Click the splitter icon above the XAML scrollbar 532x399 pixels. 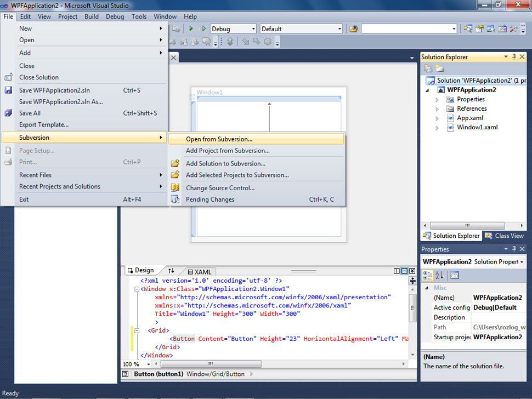[412, 281]
